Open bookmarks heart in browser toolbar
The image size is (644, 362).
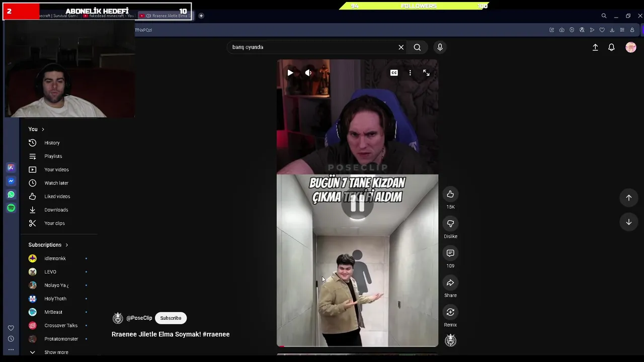pos(602,30)
